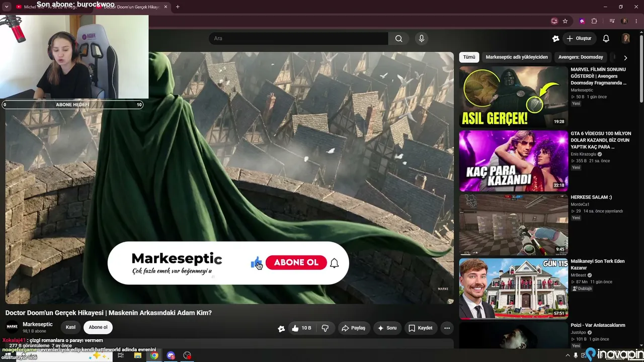
Task: Open Task View from the taskbar
Action: 121,355
